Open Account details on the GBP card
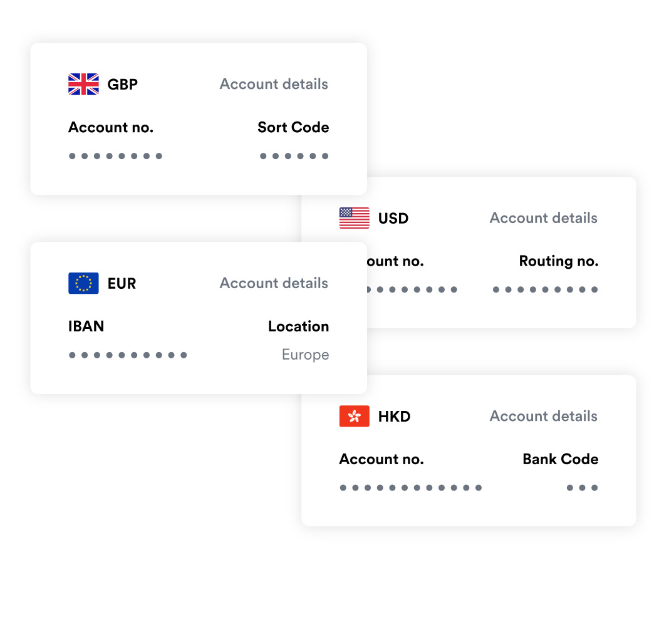Screen dimensions: 669x644 pos(274,84)
